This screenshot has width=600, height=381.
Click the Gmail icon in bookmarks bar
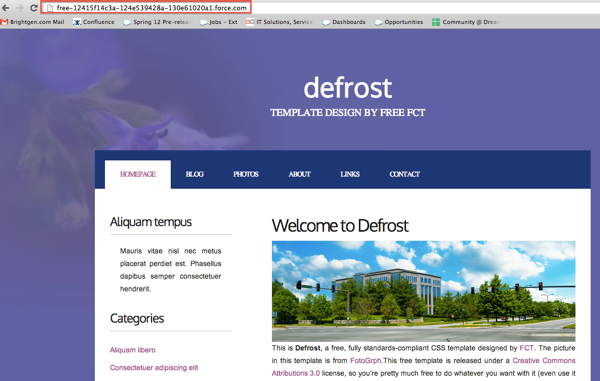[x=4, y=22]
